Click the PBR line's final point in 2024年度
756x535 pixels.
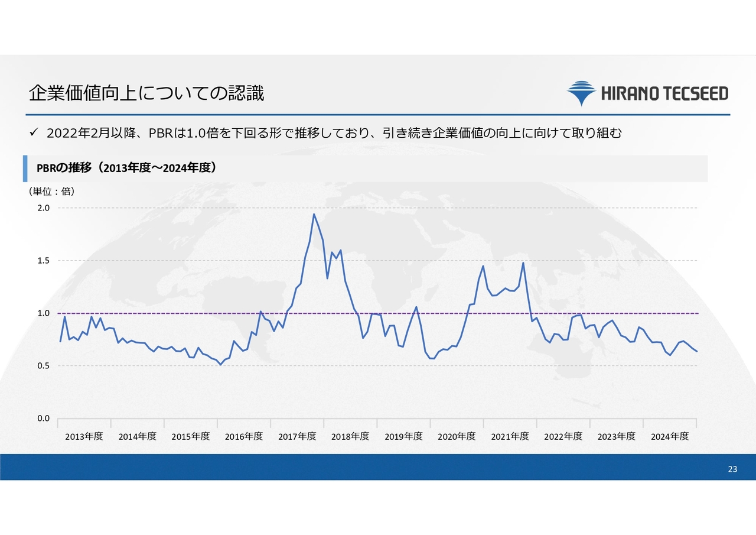(697, 352)
